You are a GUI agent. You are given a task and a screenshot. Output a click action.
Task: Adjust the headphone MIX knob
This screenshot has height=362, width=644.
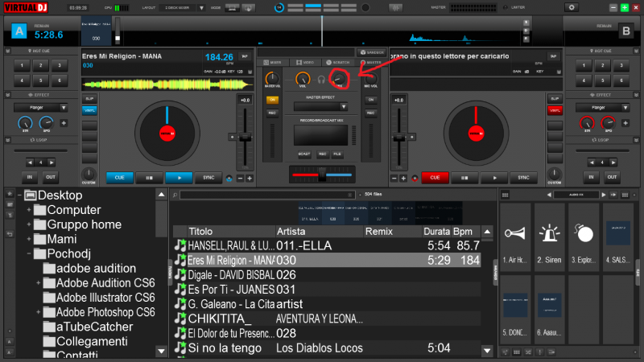pyautogui.click(x=339, y=78)
